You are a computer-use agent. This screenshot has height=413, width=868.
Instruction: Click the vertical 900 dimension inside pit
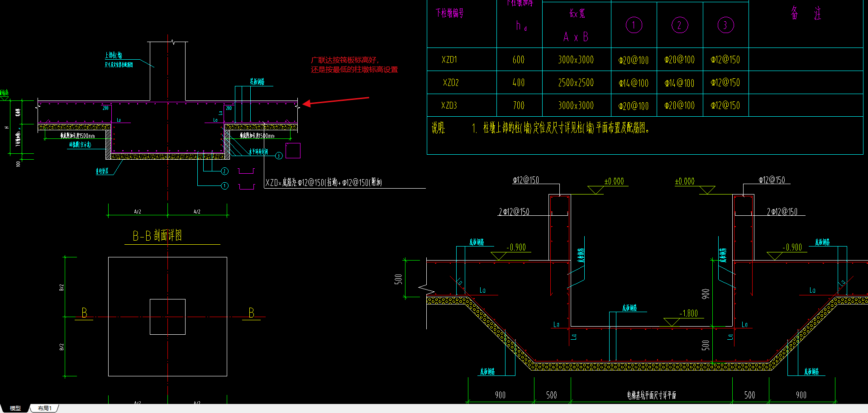point(706,294)
